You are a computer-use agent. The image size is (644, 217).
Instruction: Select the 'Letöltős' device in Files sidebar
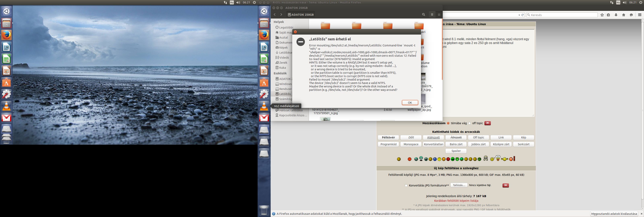pyautogui.click(x=283, y=94)
